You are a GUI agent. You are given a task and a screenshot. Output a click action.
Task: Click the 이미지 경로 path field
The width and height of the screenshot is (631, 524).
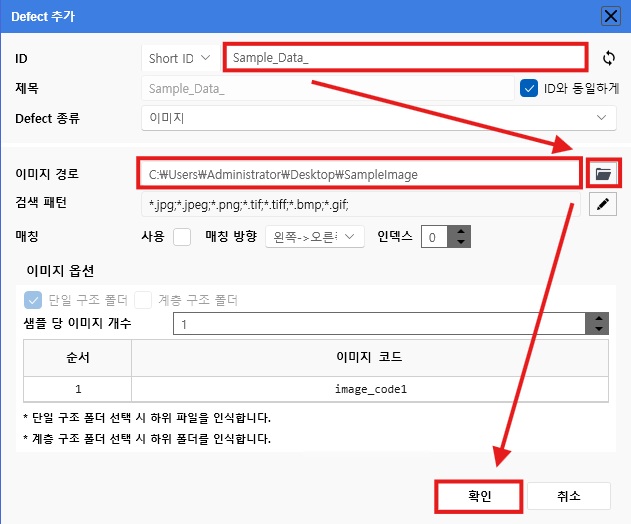click(359, 174)
